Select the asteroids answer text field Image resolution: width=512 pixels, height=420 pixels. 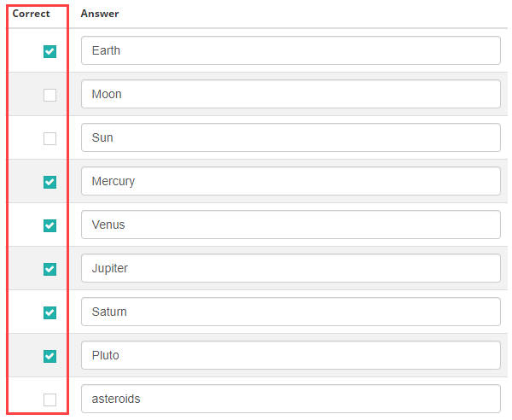pos(290,399)
